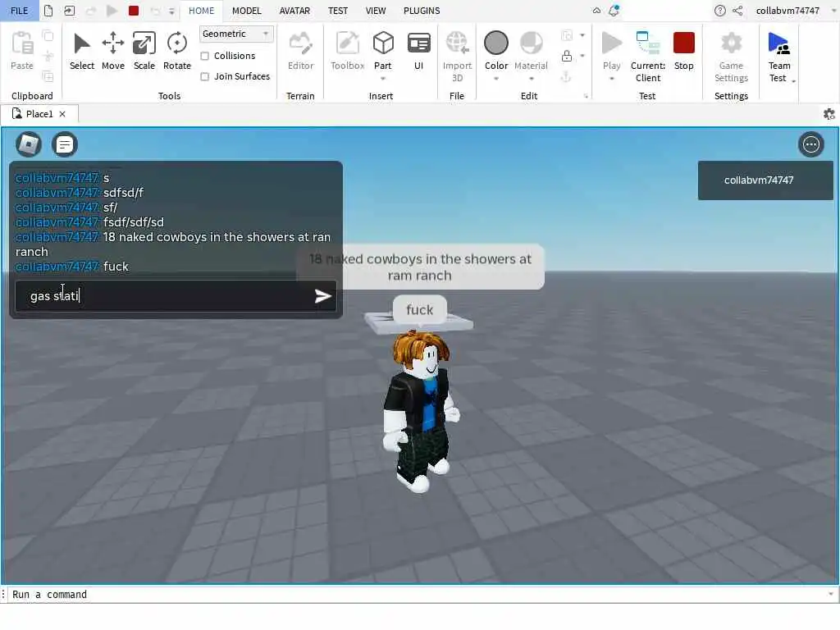Open the FILE menu
The height and width of the screenshot is (630, 840).
(20, 11)
